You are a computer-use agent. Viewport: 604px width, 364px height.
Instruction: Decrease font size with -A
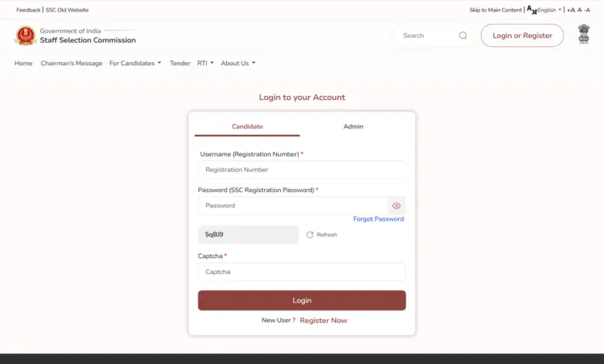(587, 10)
